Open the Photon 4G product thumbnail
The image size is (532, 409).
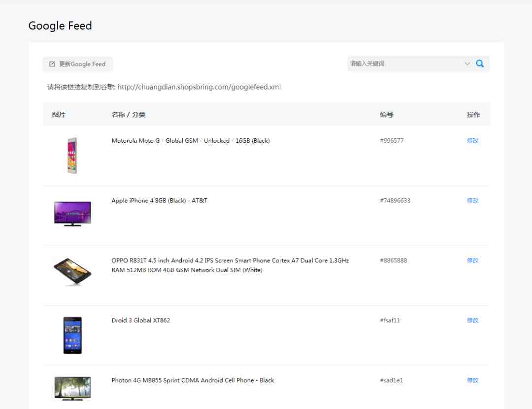click(72, 389)
